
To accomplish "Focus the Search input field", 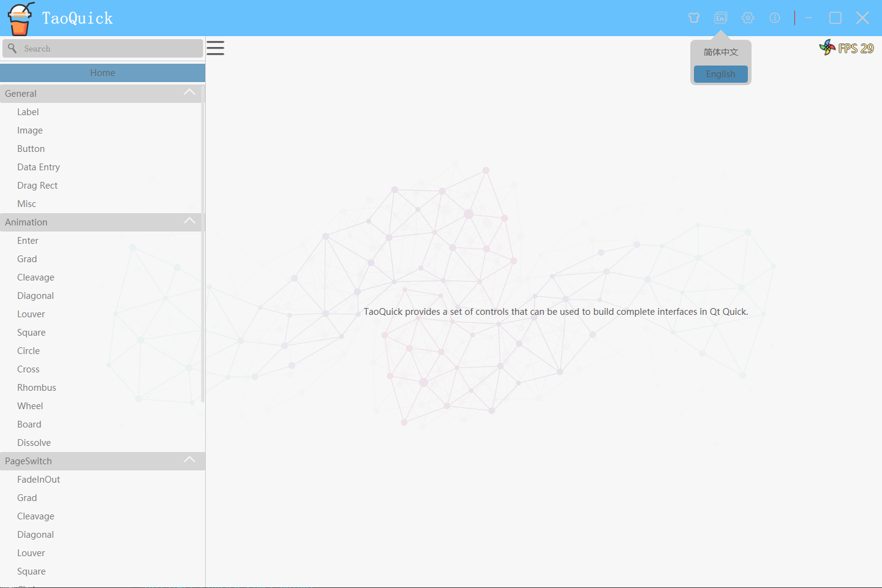I will coord(102,48).
